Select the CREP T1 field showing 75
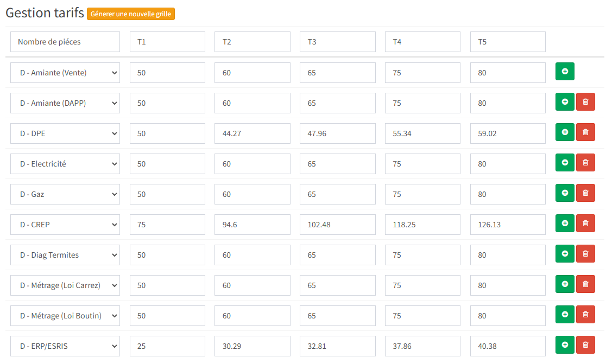This screenshot has height=364, width=606. coord(167,225)
